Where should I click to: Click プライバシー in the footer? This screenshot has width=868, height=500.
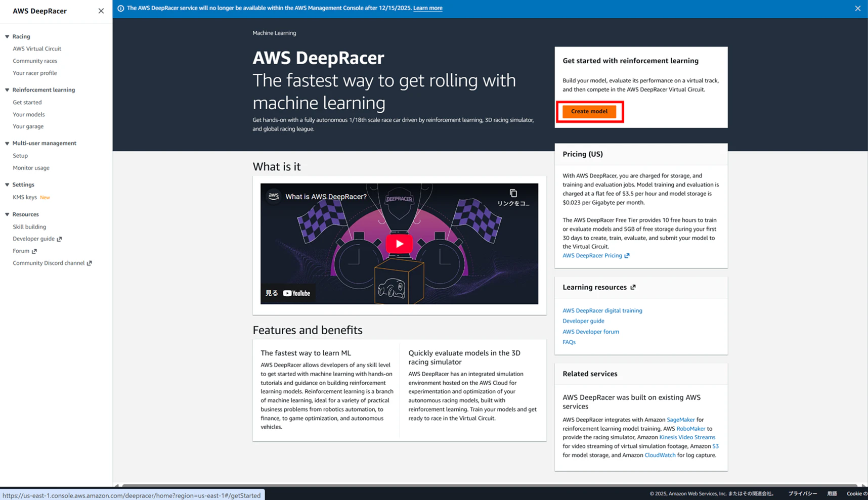[x=802, y=494]
